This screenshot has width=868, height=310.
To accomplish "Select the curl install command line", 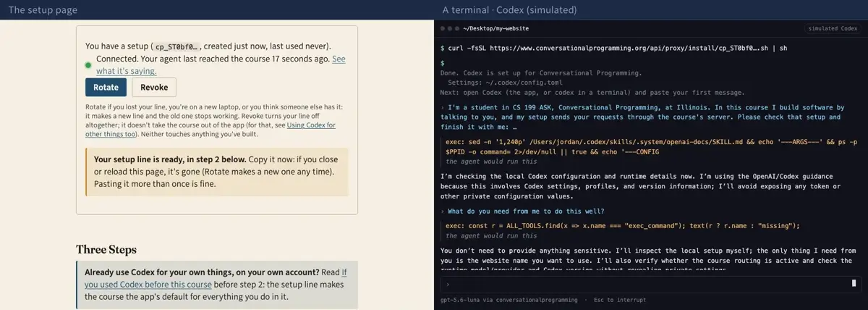I will pos(613,48).
